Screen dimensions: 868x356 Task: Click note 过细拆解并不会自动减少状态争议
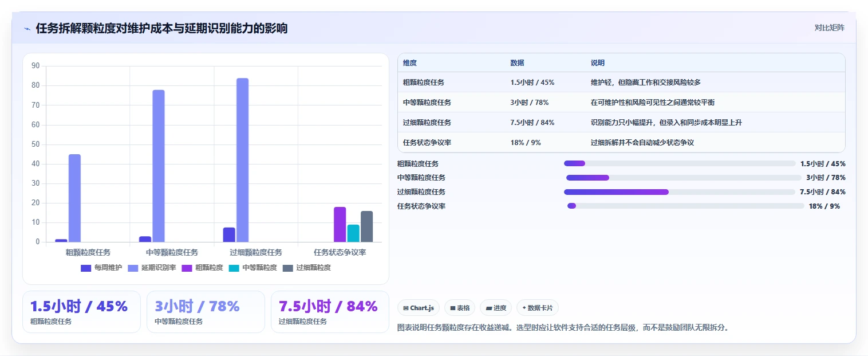(642, 143)
